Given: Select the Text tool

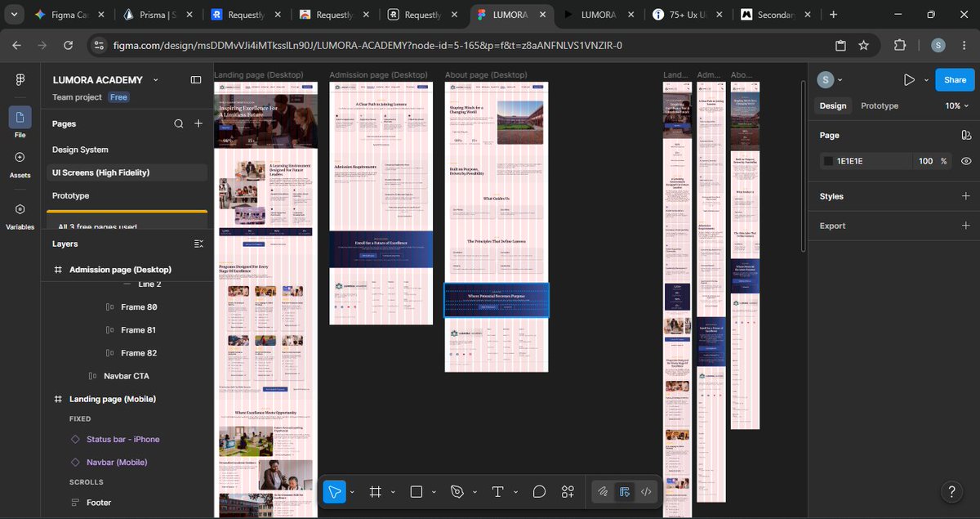Looking at the screenshot, I should 498,491.
